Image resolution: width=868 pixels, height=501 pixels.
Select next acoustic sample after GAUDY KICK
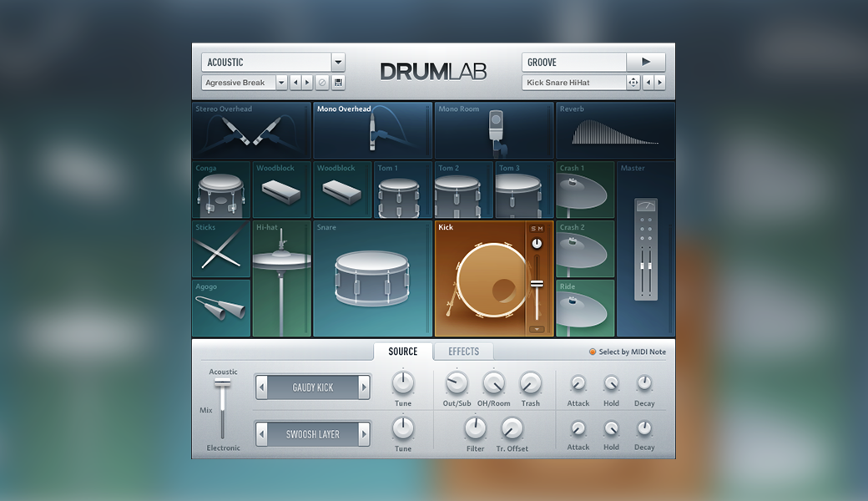[364, 387]
